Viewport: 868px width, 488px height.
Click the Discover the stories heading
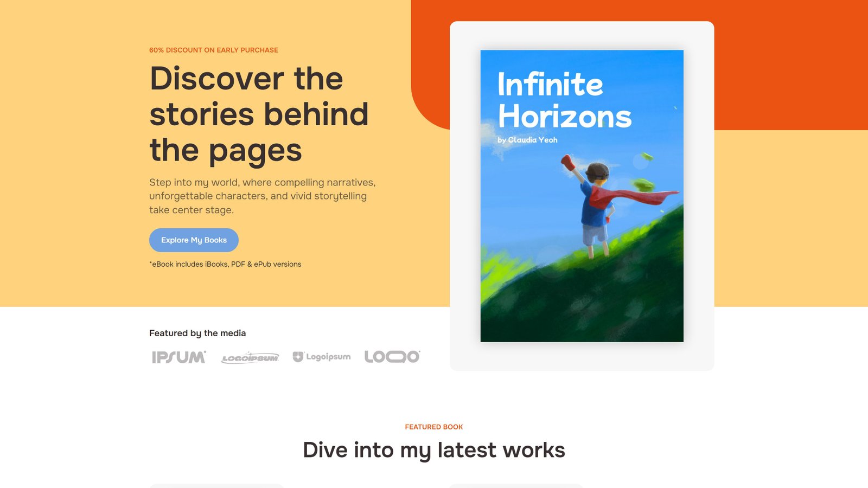259,114
